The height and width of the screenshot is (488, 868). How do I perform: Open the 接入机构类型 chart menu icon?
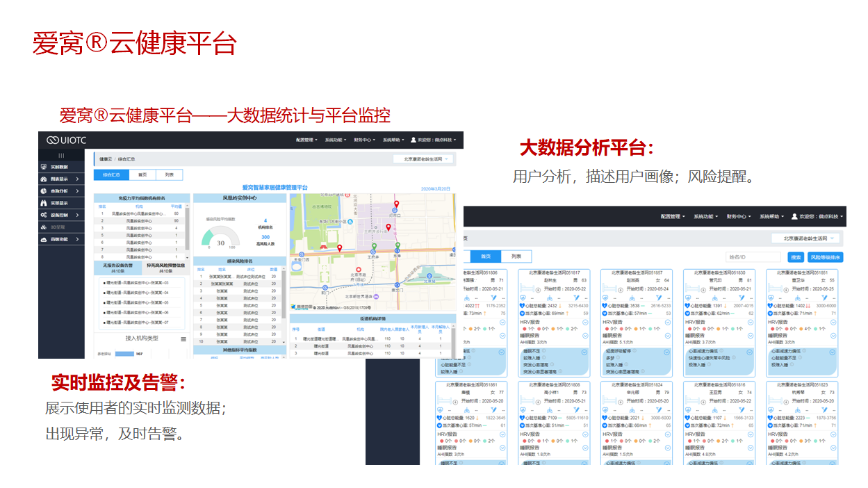183,339
